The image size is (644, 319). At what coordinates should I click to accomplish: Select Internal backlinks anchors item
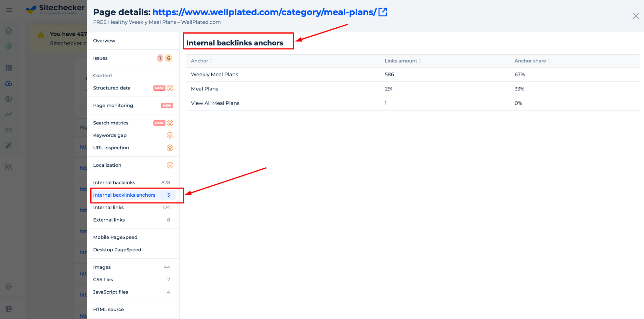134,195
